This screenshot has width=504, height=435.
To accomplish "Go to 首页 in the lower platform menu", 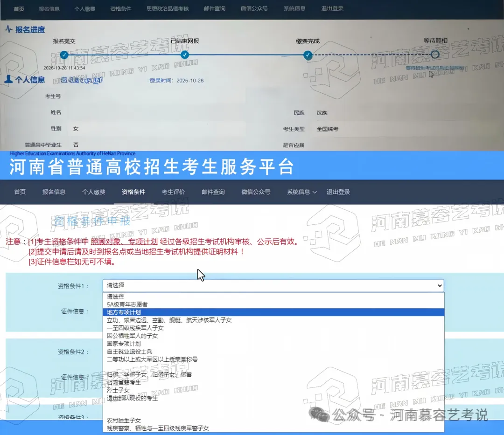I will pos(20,192).
